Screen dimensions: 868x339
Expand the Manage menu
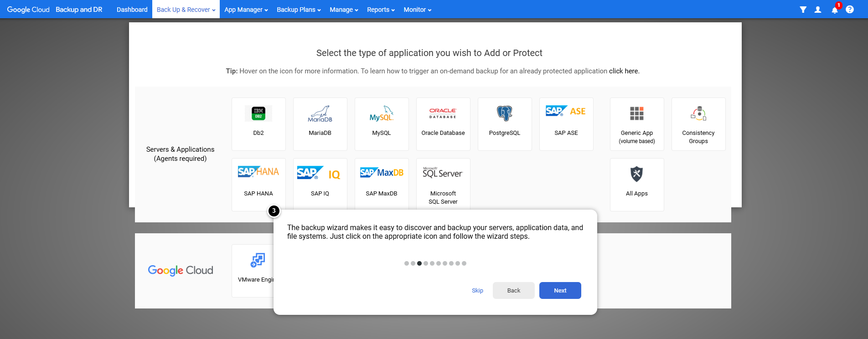point(344,10)
